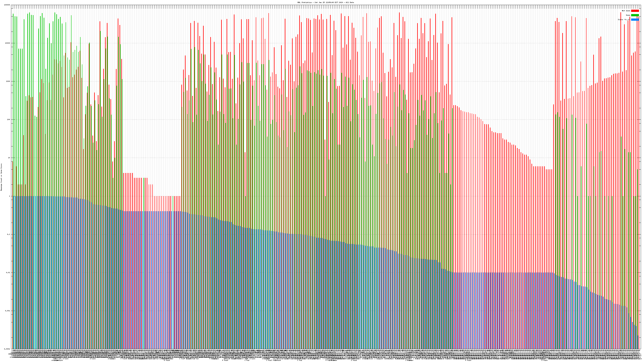Click the red Not Spam legend swatch
Image resolution: width=644 pixels, height=362 pixels.
[635, 11]
